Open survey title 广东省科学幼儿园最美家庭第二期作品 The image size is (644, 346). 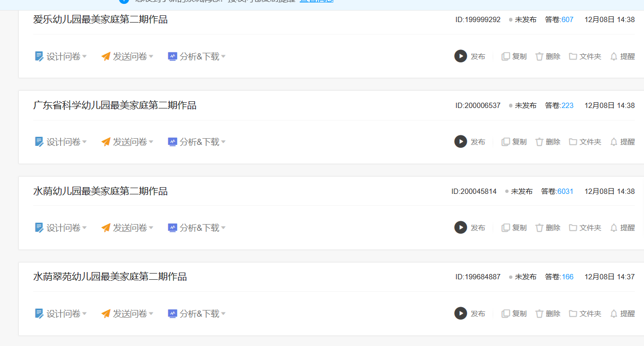tap(115, 106)
